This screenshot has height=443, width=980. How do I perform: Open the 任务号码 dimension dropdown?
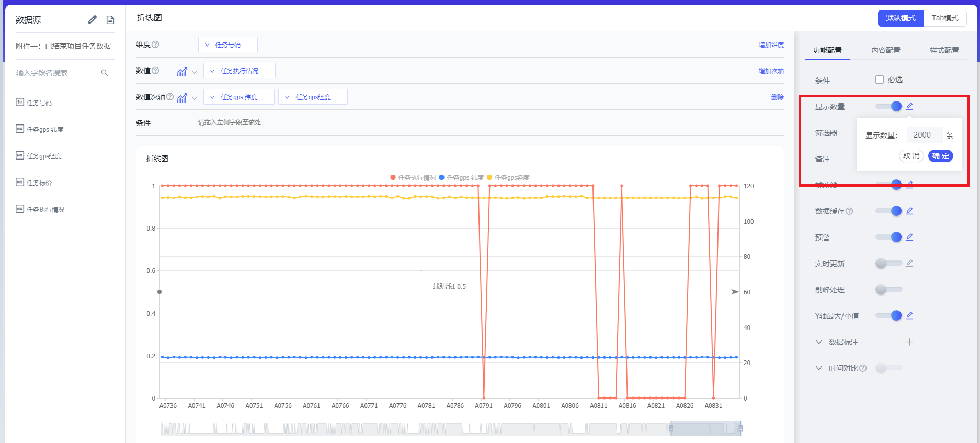(227, 45)
